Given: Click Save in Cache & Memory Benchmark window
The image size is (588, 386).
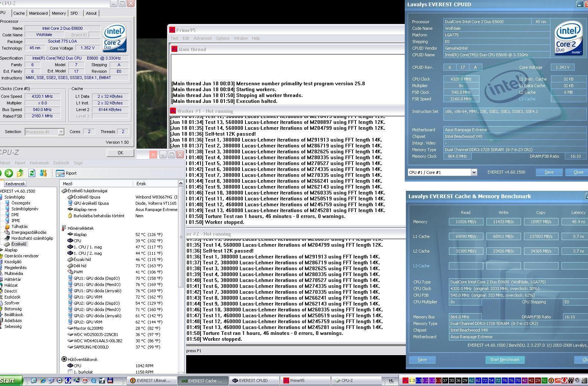Looking at the screenshot, I should 422,360.
